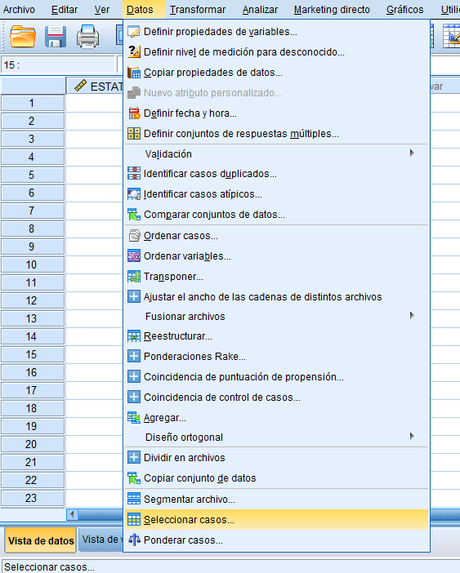Click the cell reference box showing 15 :
The width and height of the screenshot is (460, 573).
[x=58, y=65]
